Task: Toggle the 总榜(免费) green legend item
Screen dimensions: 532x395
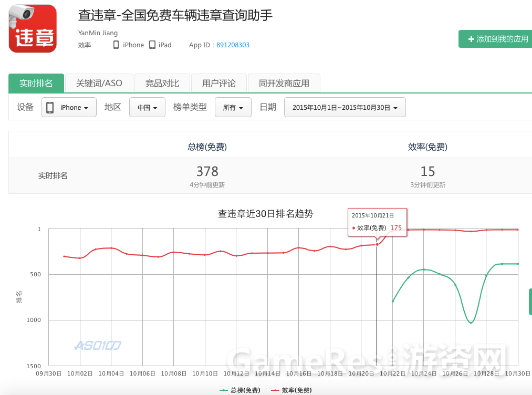Action: (x=240, y=390)
